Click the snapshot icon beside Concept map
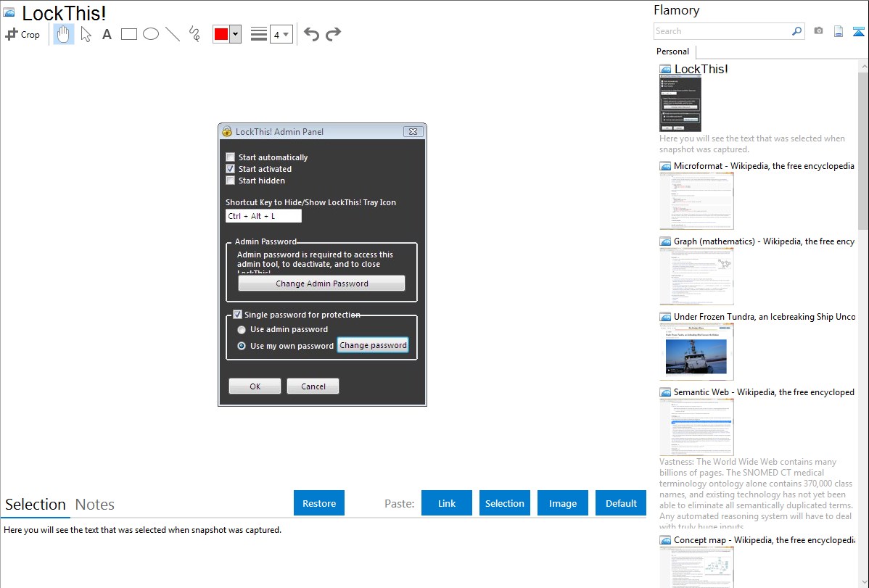 665,540
